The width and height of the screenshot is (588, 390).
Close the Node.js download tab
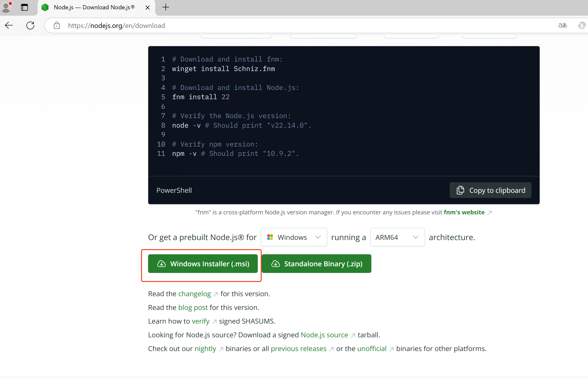click(147, 8)
